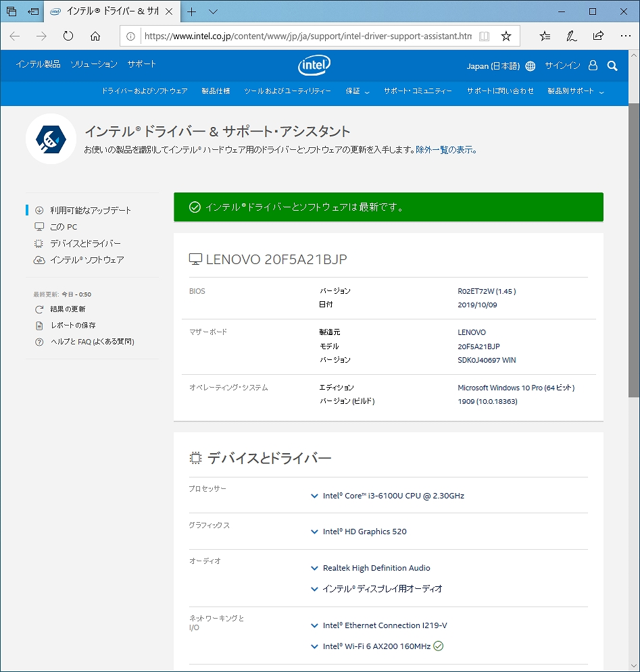Click the LENOVO 20F5A21BJP heading
640x672 pixels.
coord(276,259)
